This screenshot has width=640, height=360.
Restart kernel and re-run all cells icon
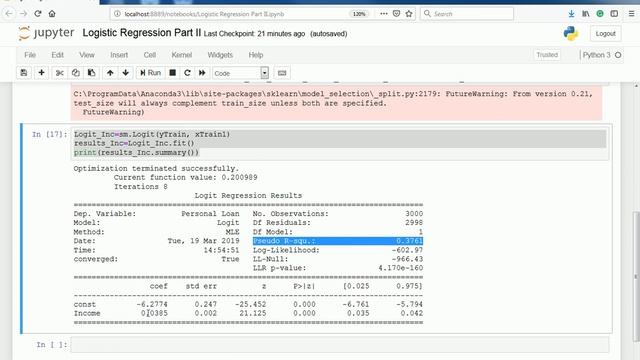tap(202, 73)
